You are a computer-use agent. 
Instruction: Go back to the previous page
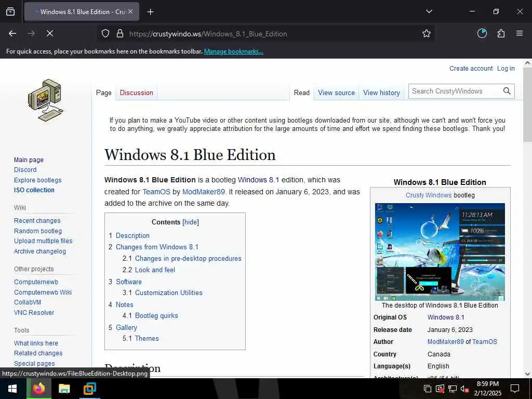12,33
